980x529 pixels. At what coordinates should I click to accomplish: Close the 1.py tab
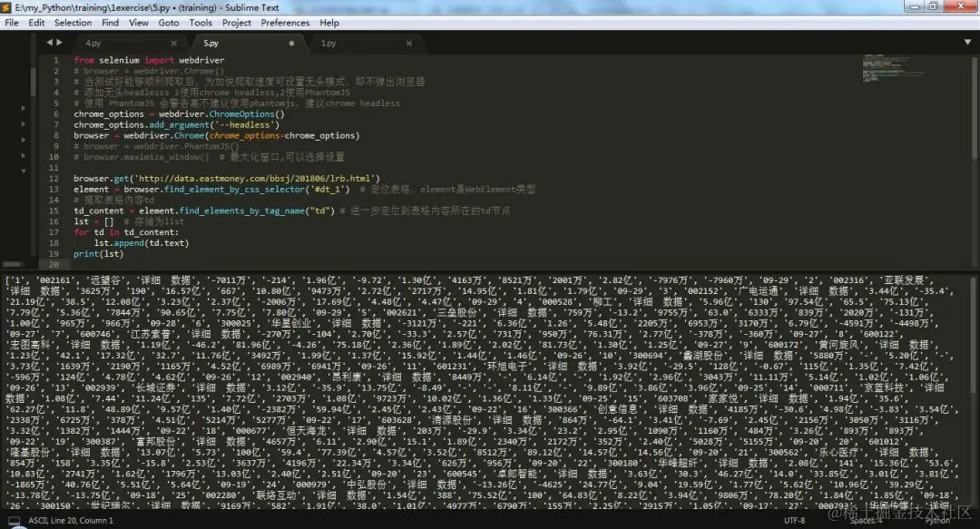(408, 44)
